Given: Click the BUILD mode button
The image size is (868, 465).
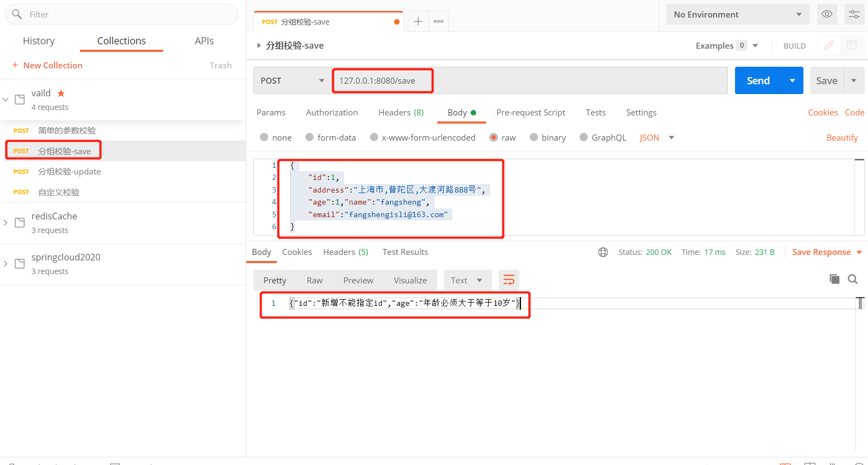Looking at the screenshot, I should pos(795,46).
